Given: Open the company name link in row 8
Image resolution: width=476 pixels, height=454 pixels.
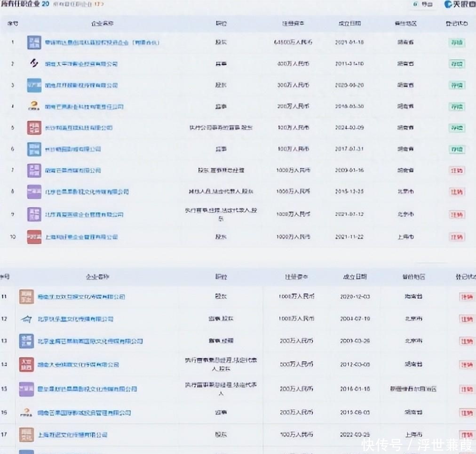Looking at the screenshot, I should (x=87, y=191).
